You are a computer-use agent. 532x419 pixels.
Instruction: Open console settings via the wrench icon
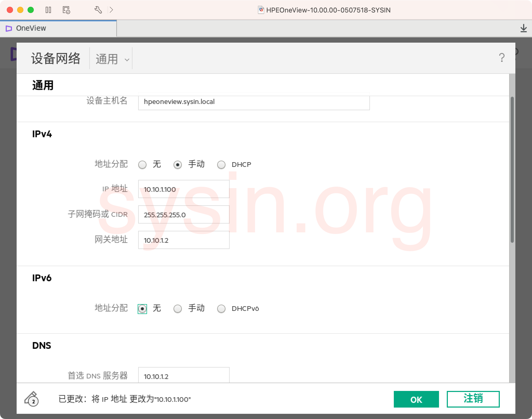click(98, 10)
